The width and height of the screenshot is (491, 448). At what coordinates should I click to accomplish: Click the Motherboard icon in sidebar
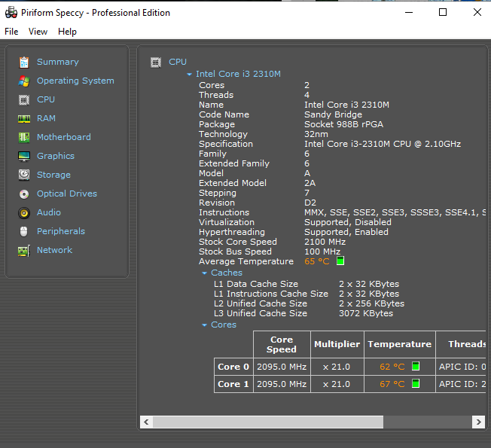pyautogui.click(x=24, y=137)
